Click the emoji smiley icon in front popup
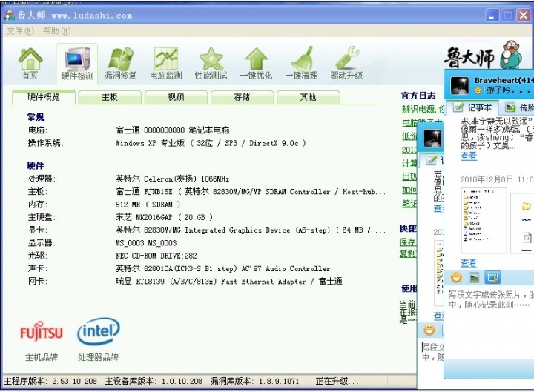Image resolution: width=534 pixels, height=392 pixels. pos(456,277)
